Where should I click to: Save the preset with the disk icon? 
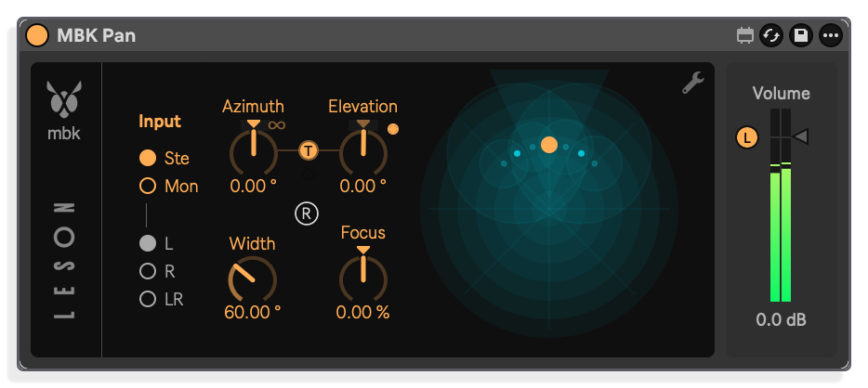pyautogui.click(x=800, y=36)
